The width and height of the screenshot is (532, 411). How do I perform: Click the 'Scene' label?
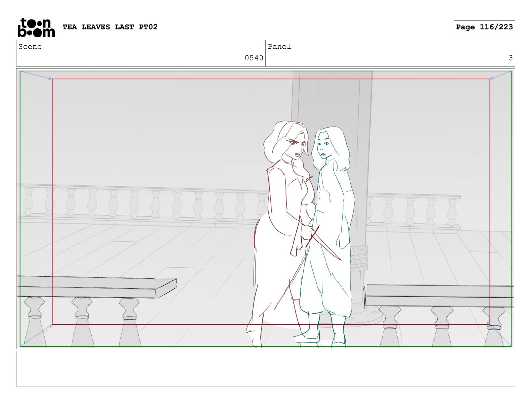pos(30,47)
